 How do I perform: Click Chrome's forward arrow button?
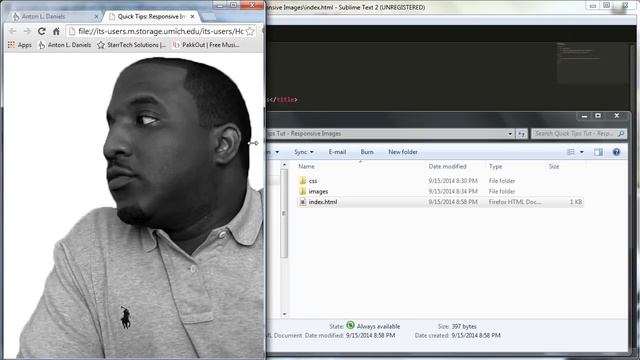[27, 31]
